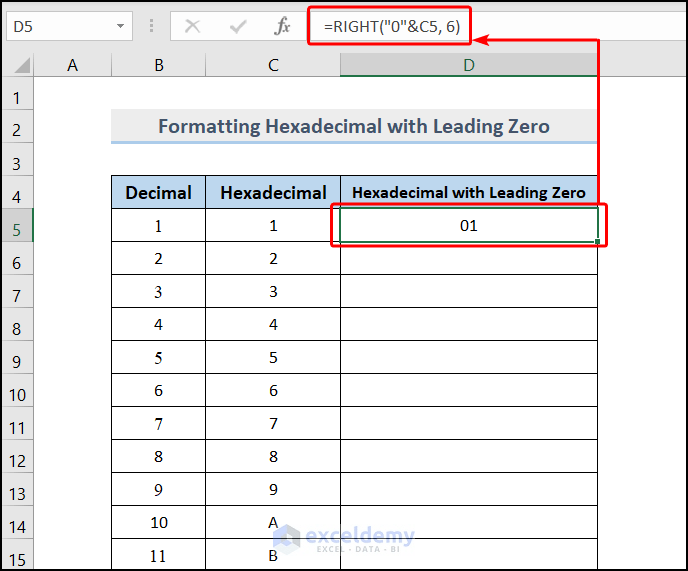Click the 'Decimal' header cell
The width and height of the screenshot is (688, 571).
tap(158, 192)
